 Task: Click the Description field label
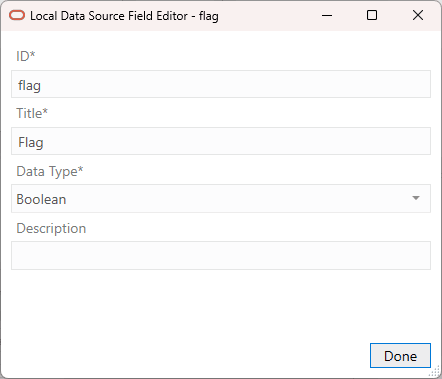click(x=51, y=229)
